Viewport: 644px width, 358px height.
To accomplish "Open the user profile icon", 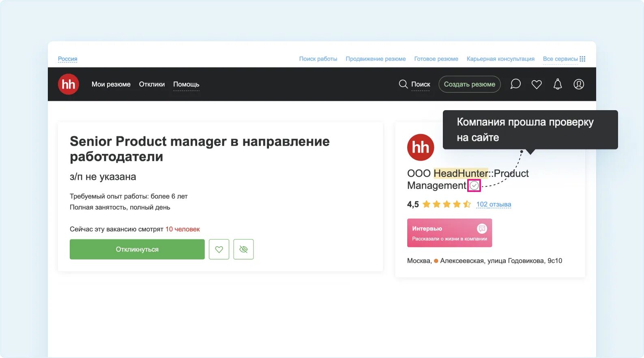I will (x=579, y=84).
